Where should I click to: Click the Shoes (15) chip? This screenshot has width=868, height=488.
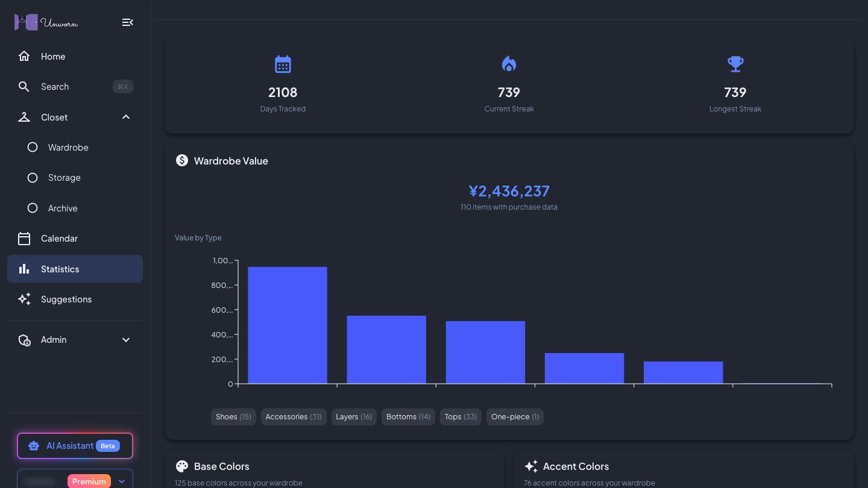tap(233, 417)
